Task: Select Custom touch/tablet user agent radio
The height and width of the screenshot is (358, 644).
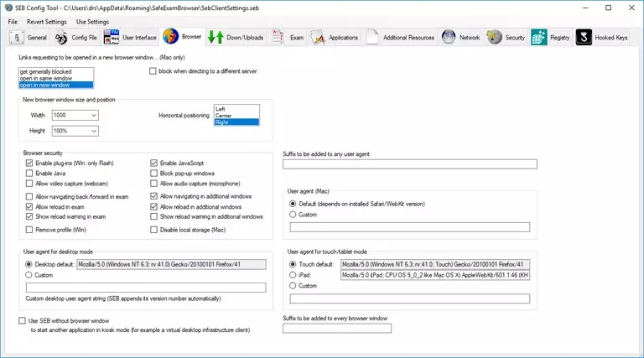Action: (293, 286)
